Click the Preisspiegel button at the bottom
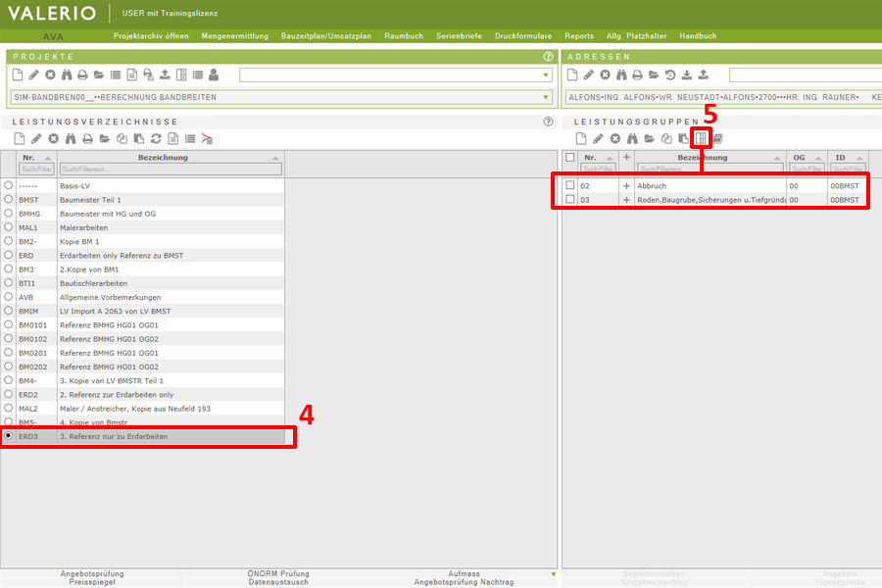The height and width of the screenshot is (588, 882). (x=91, y=582)
